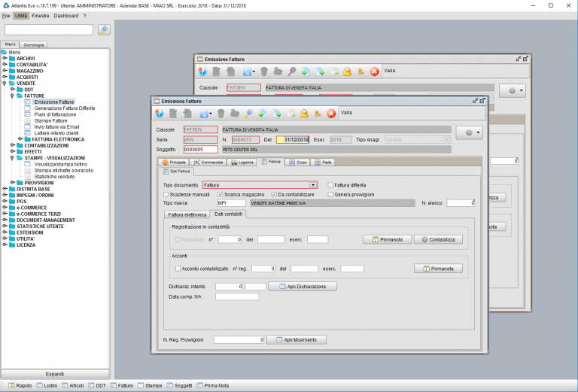Open gear settings dropdown in back window
This screenshot has height=392, width=578.
(513, 90)
